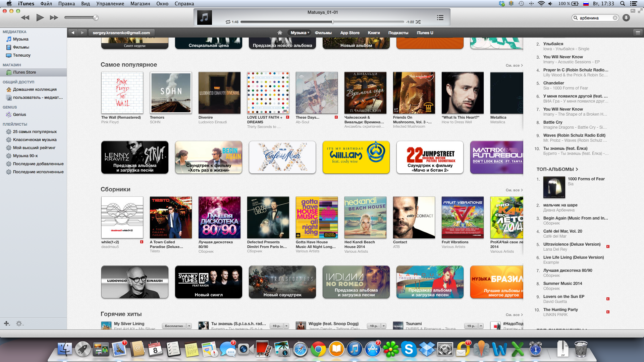
Task: Select Телешоу in the sidebar
Action: coord(34,55)
